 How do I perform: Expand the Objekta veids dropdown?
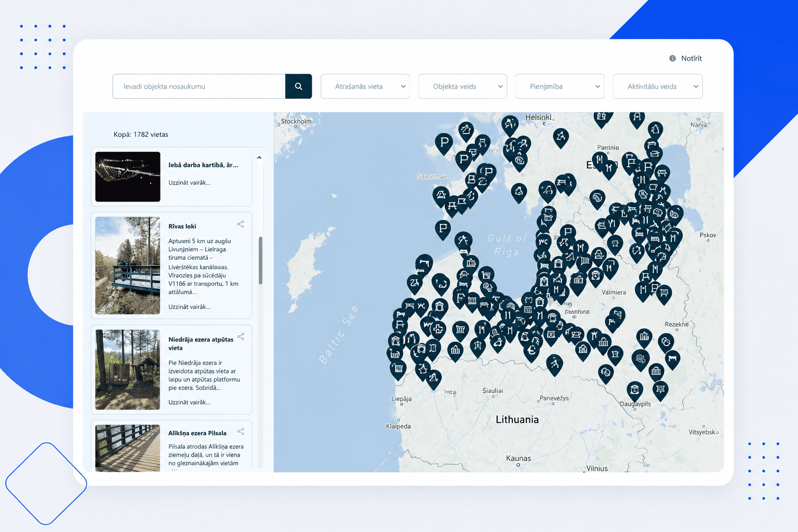click(x=462, y=86)
